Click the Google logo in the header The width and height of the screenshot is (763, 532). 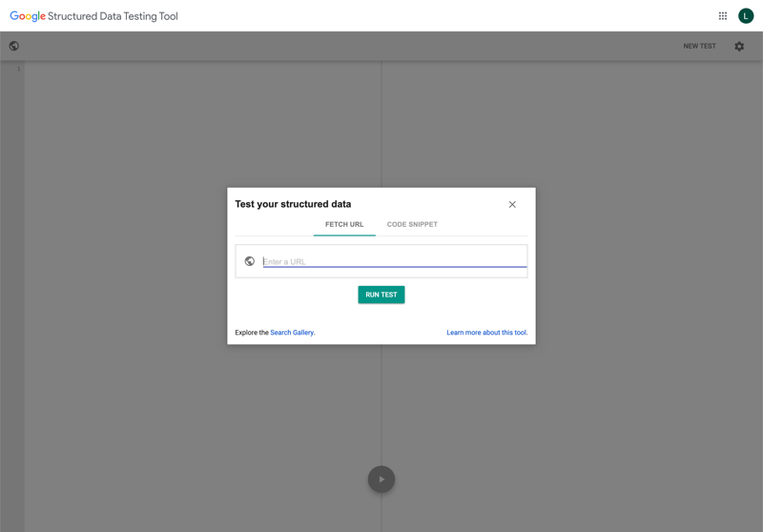click(28, 16)
